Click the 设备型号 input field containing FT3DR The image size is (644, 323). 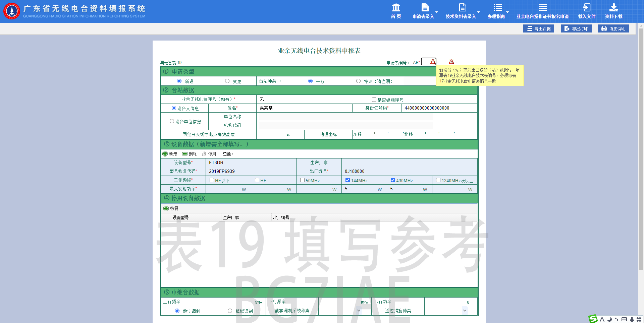pos(251,163)
